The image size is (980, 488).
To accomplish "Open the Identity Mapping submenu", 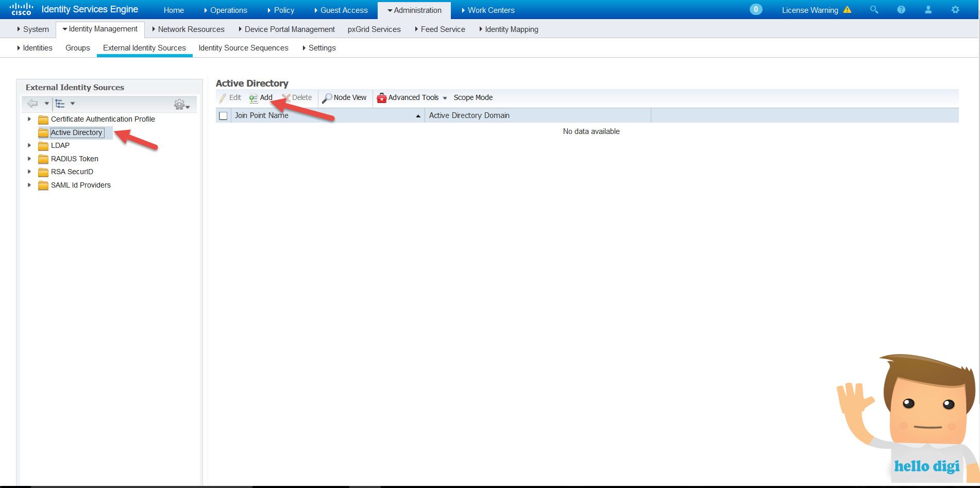I will pos(509,29).
